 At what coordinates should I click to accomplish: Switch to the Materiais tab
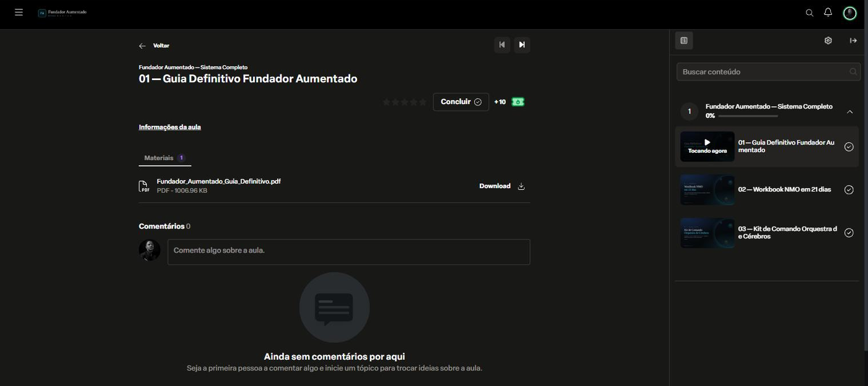[x=165, y=158]
